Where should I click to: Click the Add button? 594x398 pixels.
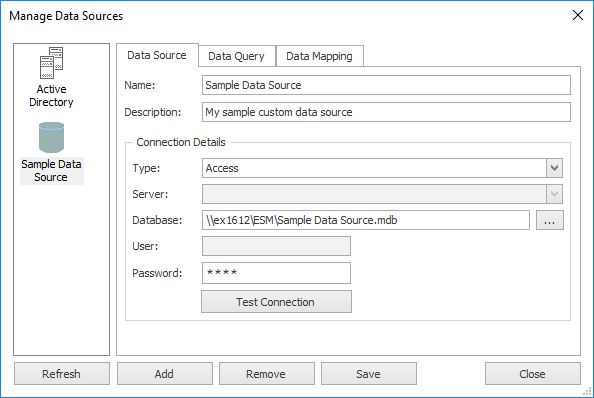coord(164,374)
